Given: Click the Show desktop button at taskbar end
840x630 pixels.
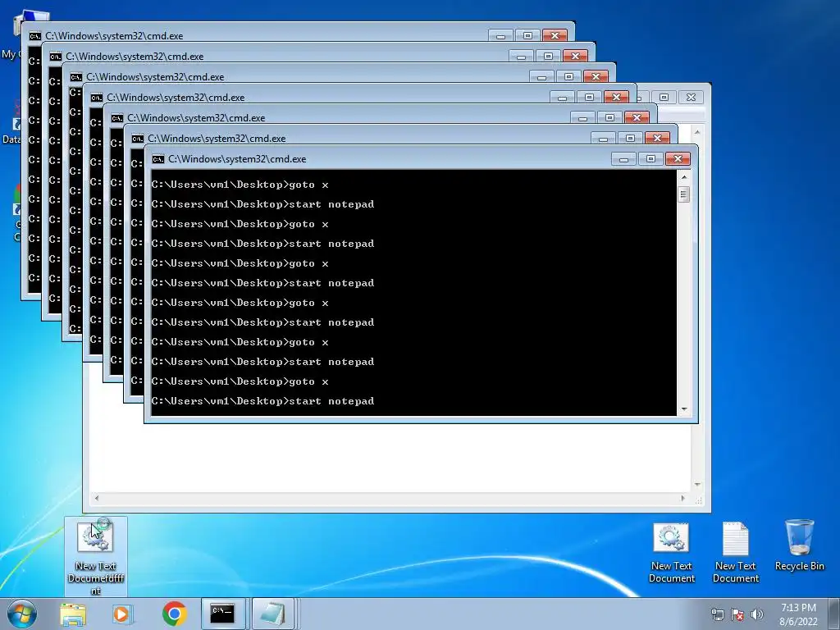Looking at the screenshot, I should 835,614.
